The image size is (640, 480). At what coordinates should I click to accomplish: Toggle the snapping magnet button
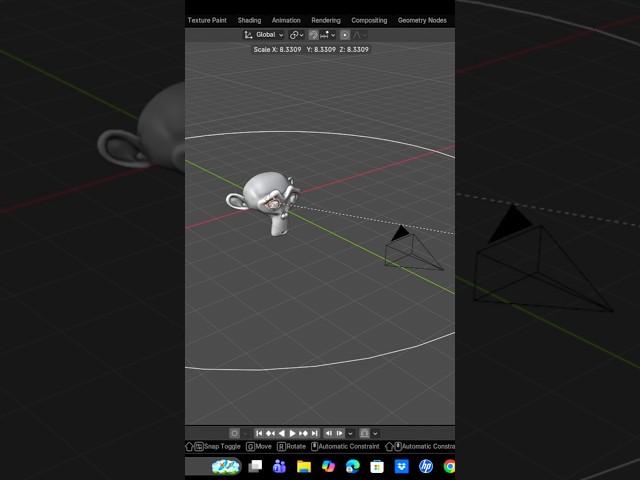(313, 35)
